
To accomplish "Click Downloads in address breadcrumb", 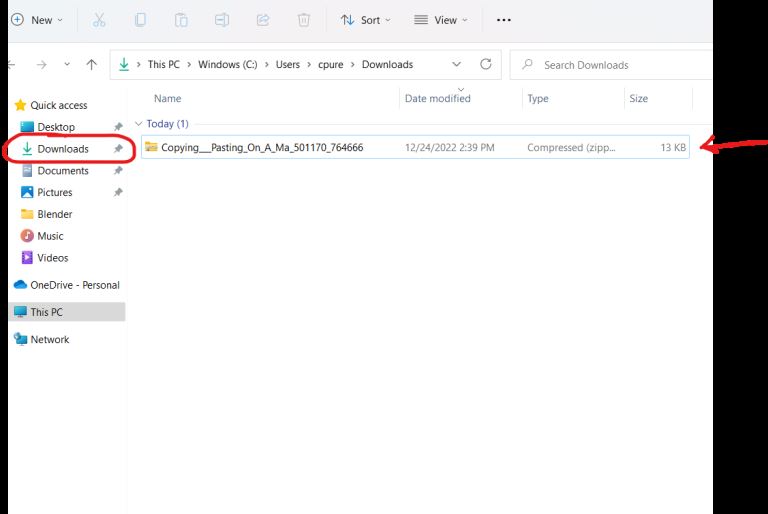I will pyautogui.click(x=387, y=65).
